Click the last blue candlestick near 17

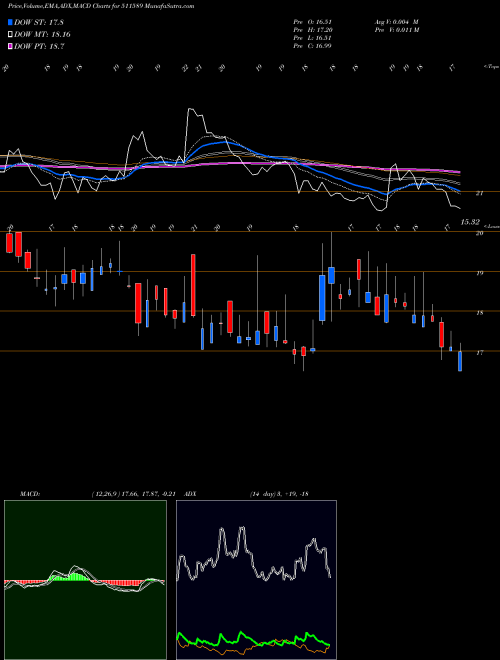tap(460, 361)
